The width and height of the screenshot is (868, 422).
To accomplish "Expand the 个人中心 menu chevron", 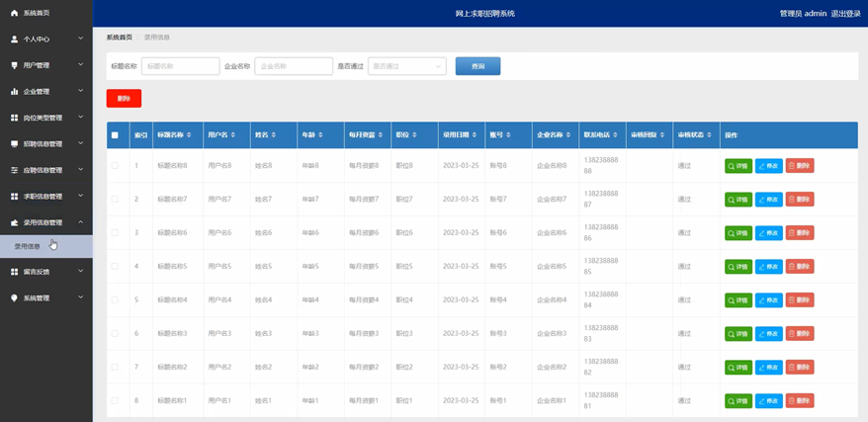I will 81,39.
